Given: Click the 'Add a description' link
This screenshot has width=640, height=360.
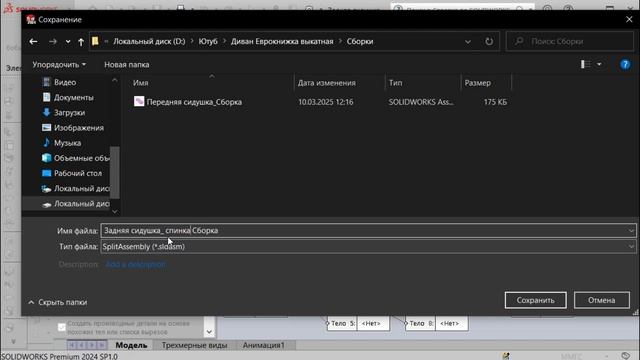Looking at the screenshot, I should coord(136,264).
